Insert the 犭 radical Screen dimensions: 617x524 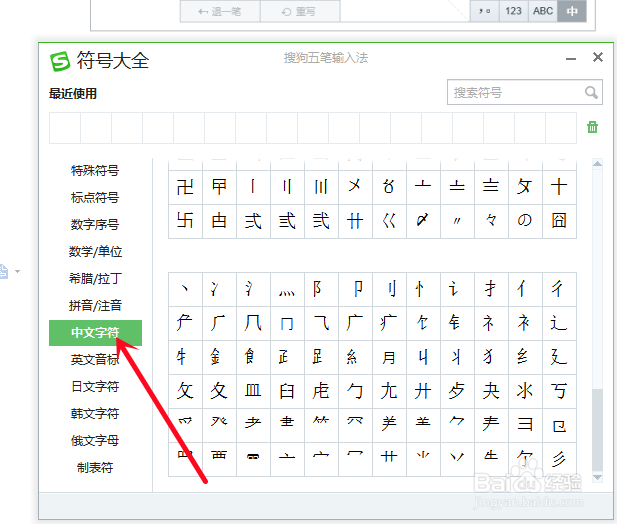point(491,357)
